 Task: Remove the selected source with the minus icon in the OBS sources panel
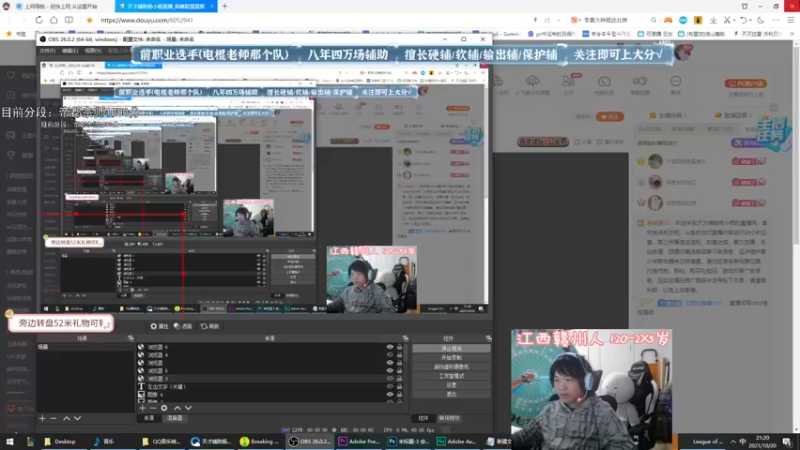point(153,408)
